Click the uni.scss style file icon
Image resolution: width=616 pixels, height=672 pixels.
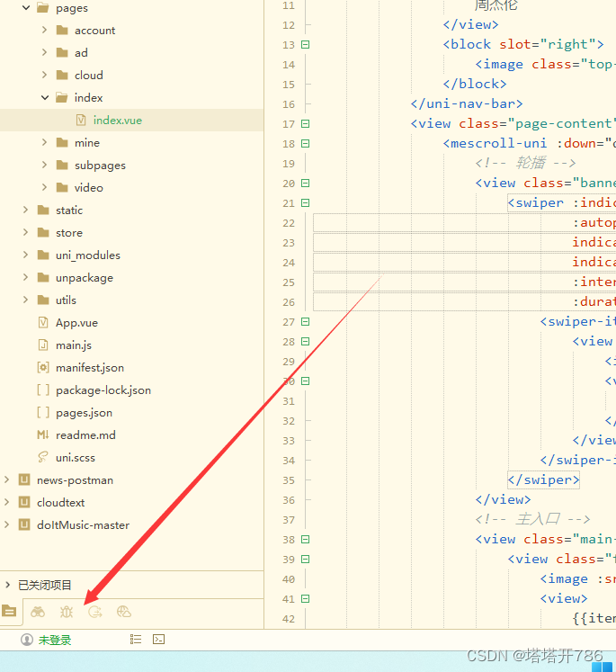coord(43,457)
